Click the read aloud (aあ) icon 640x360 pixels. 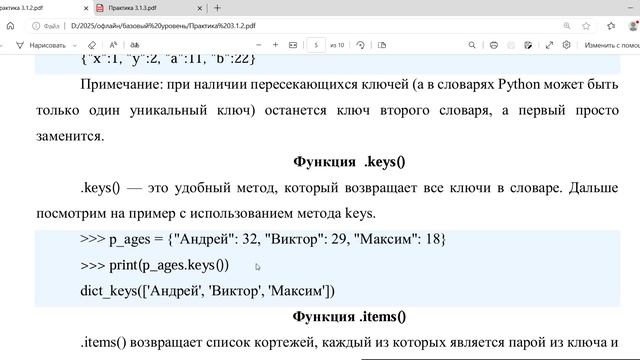(134, 45)
